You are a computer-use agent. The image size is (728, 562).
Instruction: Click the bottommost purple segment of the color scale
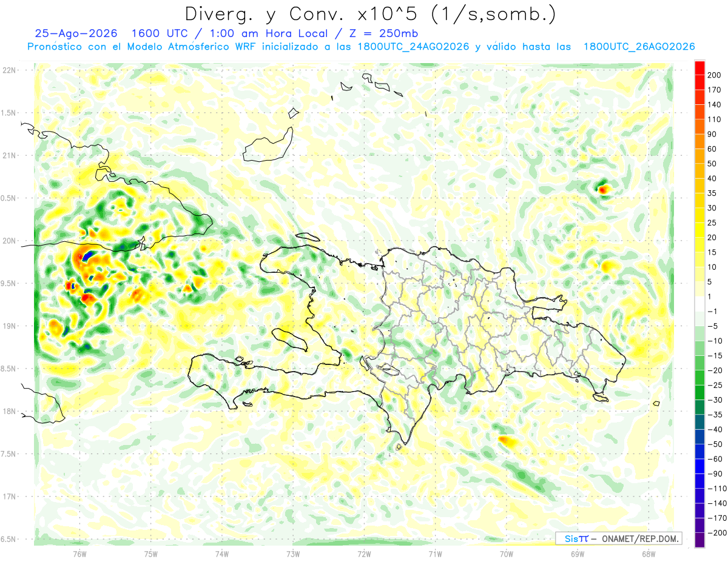(x=699, y=540)
